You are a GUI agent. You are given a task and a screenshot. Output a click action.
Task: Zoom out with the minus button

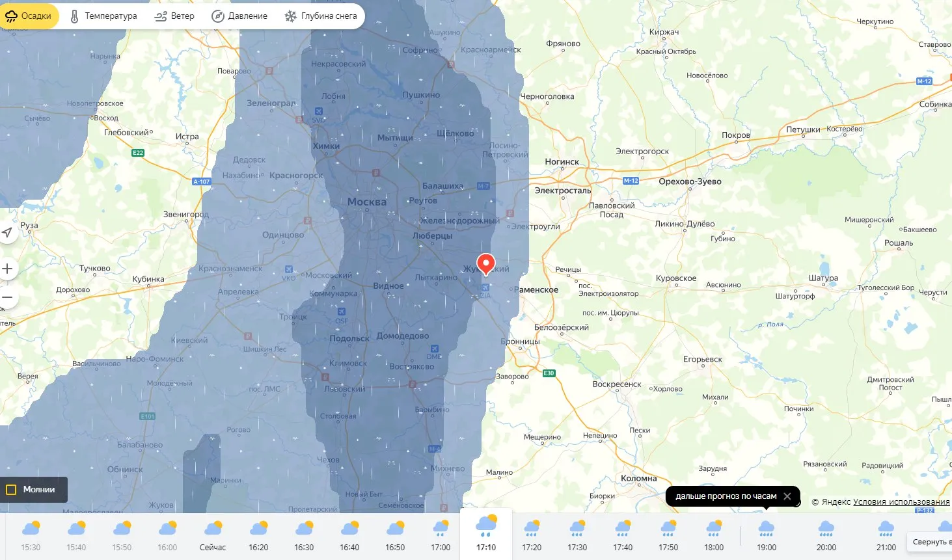(x=7, y=297)
